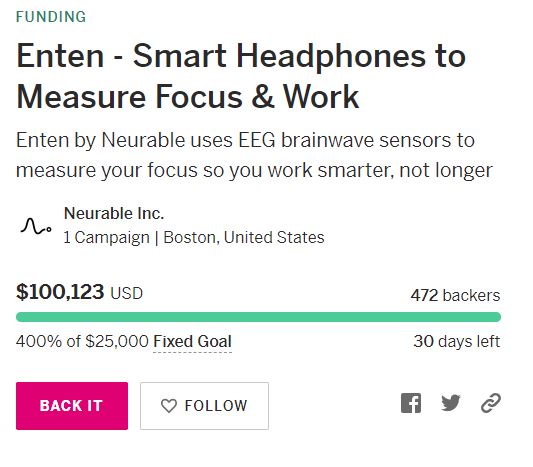
Task: Click the heart icon in Follow button
Action: coord(169,406)
